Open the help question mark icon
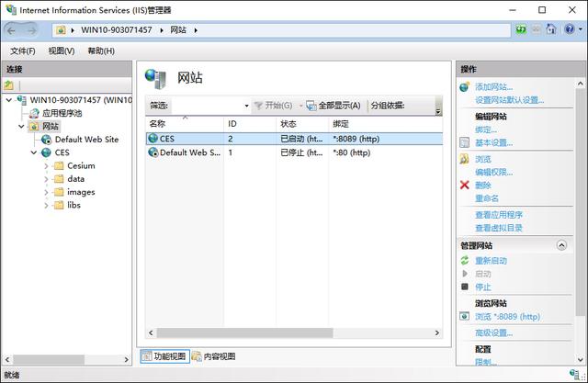 click(x=570, y=29)
